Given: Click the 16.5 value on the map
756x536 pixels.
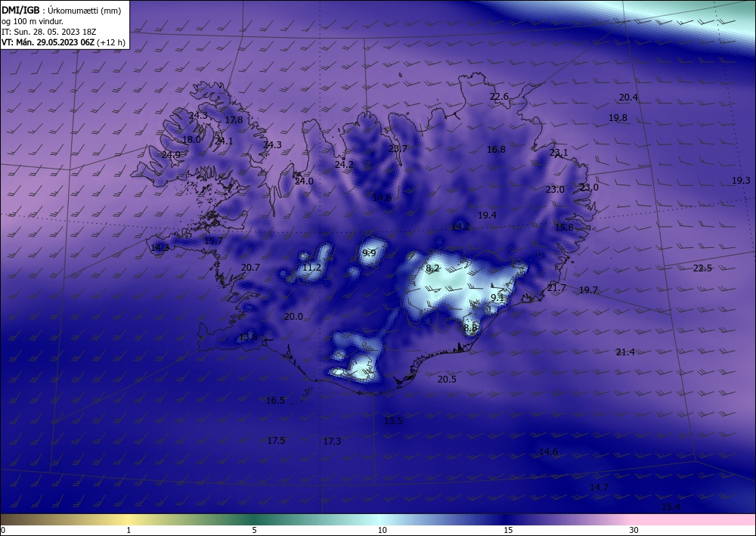Looking at the screenshot, I should point(275,401).
